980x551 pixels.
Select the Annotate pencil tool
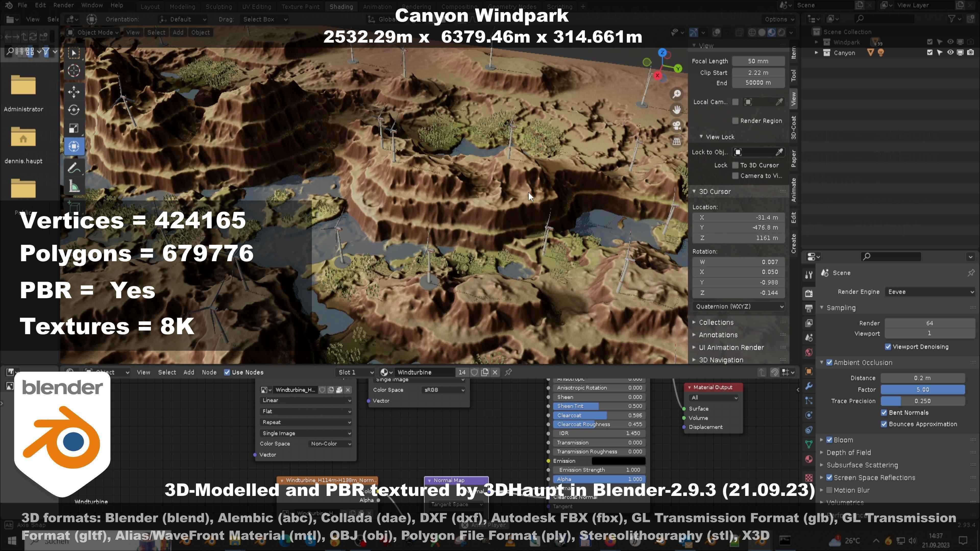pos(74,168)
